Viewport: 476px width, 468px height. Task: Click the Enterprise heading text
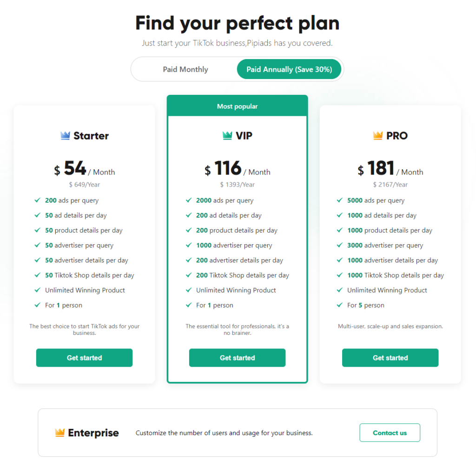click(93, 433)
